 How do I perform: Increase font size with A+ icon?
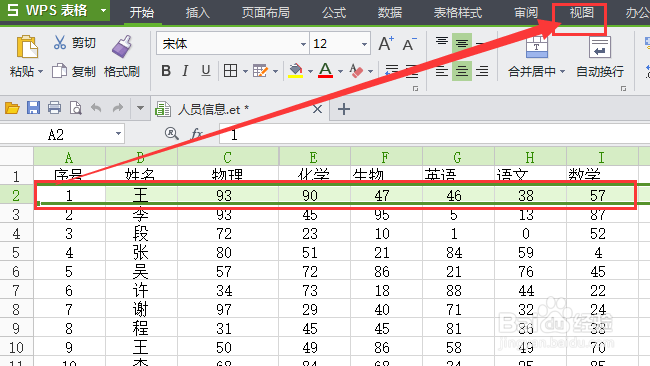(386, 44)
